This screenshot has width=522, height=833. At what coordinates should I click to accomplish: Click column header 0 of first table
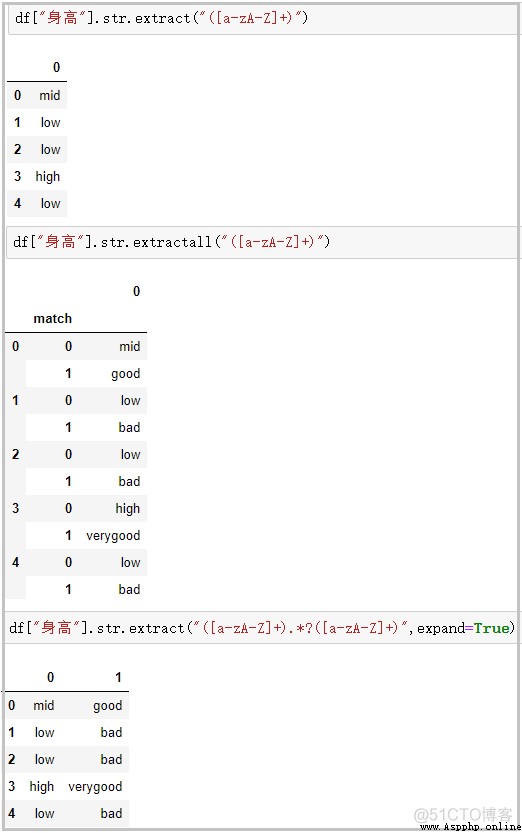point(57,67)
